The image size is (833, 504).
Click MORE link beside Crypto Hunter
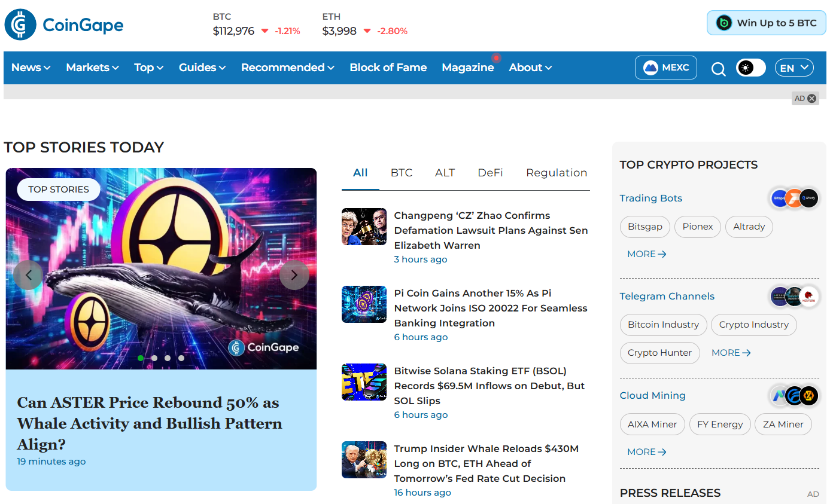731,353
